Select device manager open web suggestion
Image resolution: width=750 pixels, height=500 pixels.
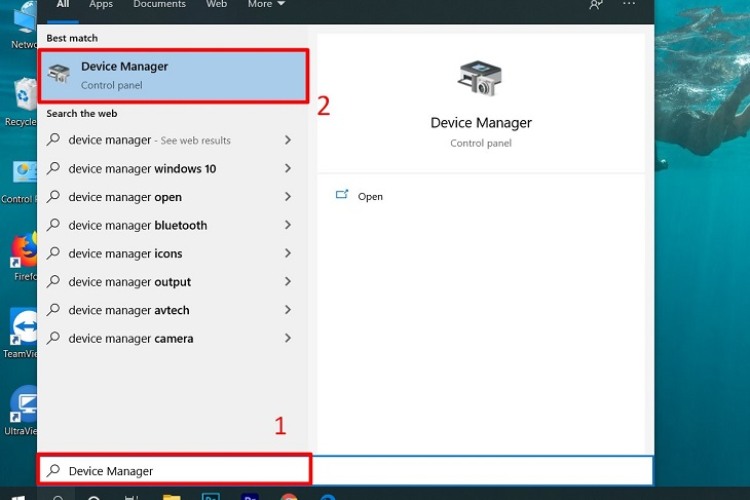pyautogui.click(x=125, y=197)
